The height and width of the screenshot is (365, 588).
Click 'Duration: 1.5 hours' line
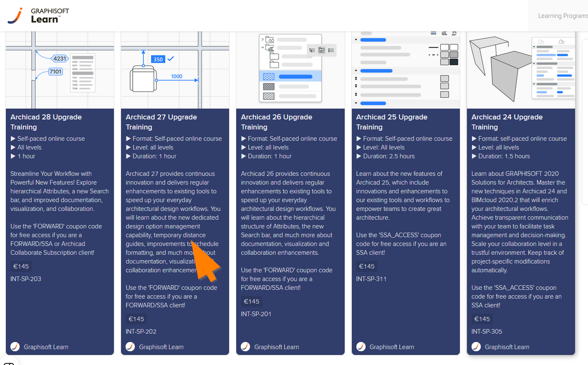point(501,156)
